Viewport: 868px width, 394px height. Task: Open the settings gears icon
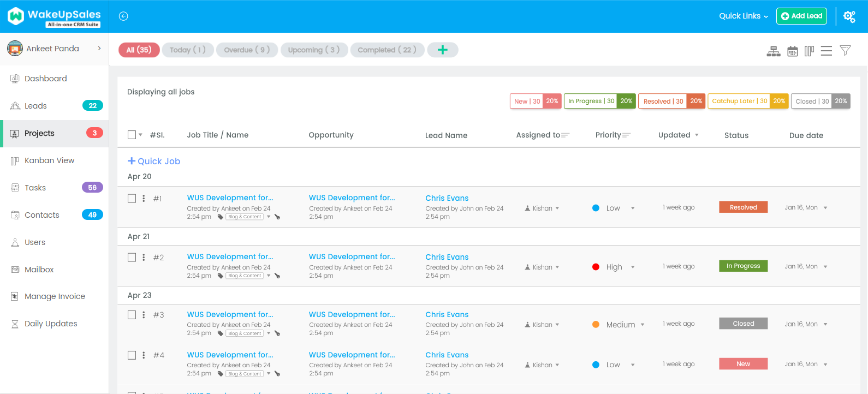point(849,16)
